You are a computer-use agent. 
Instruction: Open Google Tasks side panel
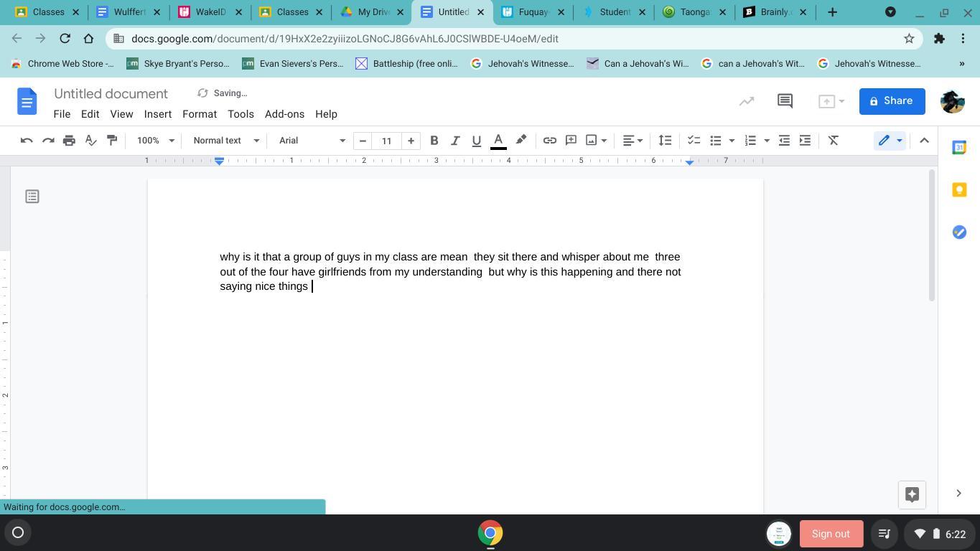click(959, 232)
